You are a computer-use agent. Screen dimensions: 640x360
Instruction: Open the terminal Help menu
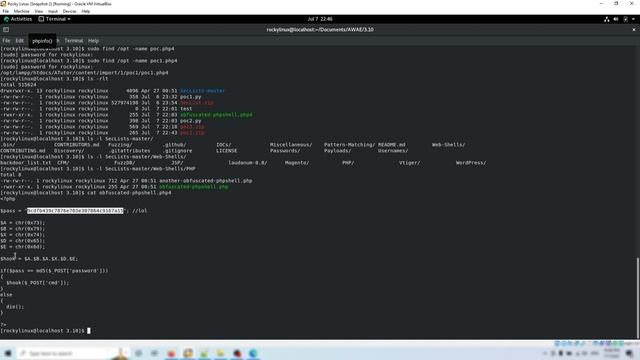click(x=93, y=41)
